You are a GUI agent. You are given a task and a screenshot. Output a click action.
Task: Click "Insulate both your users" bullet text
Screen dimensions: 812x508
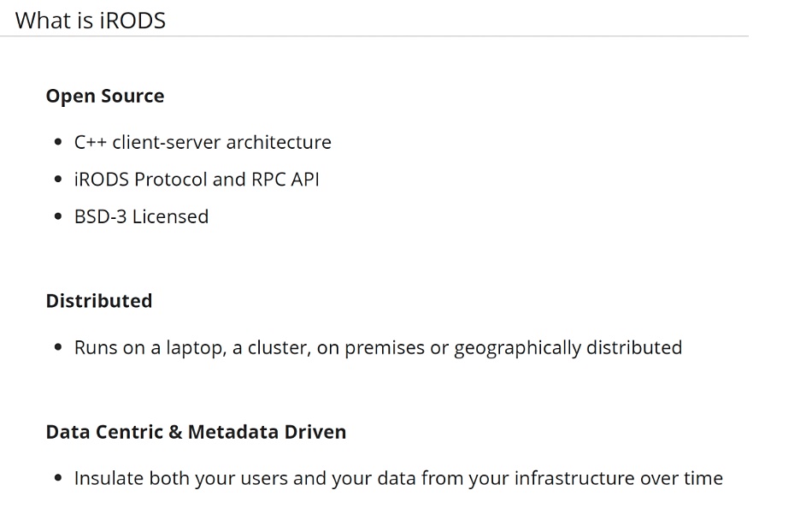tap(398, 478)
